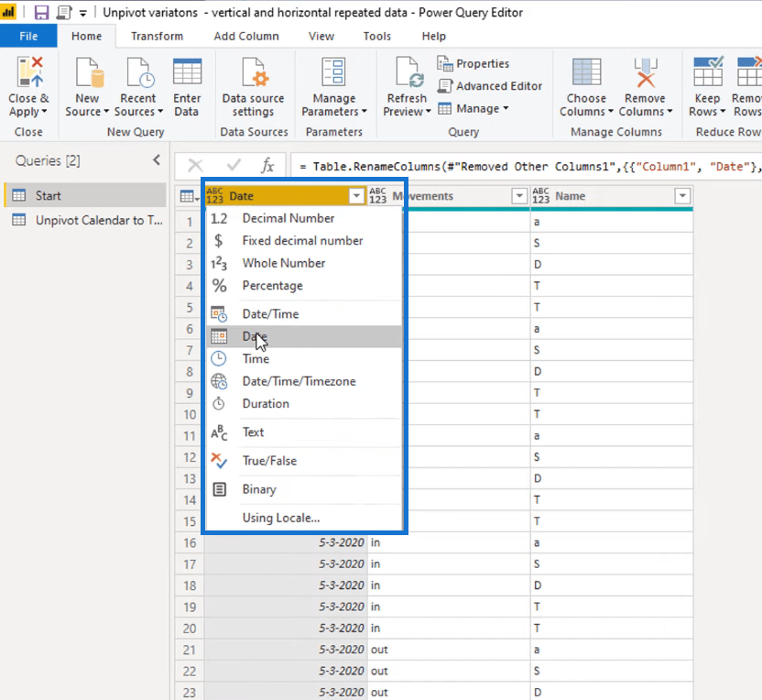The width and height of the screenshot is (762, 700).
Task: Click the Manage Parameters icon
Action: 333,72
